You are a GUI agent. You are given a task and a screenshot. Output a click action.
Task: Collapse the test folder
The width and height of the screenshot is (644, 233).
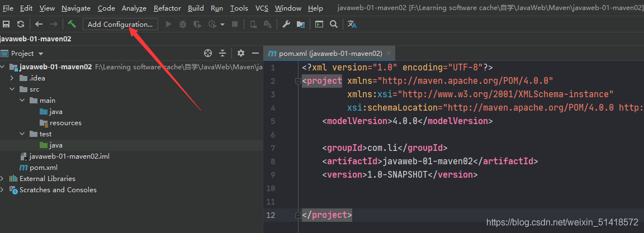click(22, 134)
